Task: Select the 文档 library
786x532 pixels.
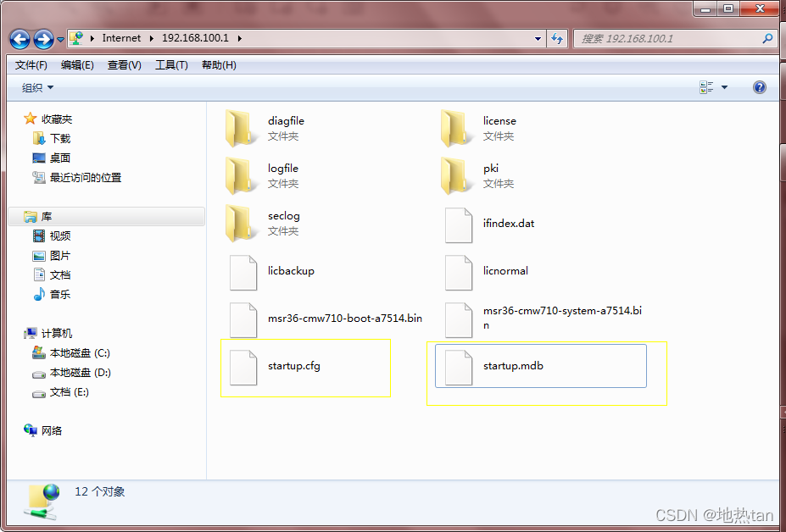Action: pos(52,275)
